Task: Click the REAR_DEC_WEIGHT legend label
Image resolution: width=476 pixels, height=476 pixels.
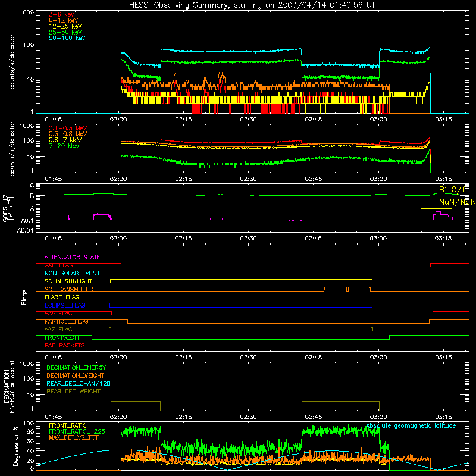Action: point(73,392)
